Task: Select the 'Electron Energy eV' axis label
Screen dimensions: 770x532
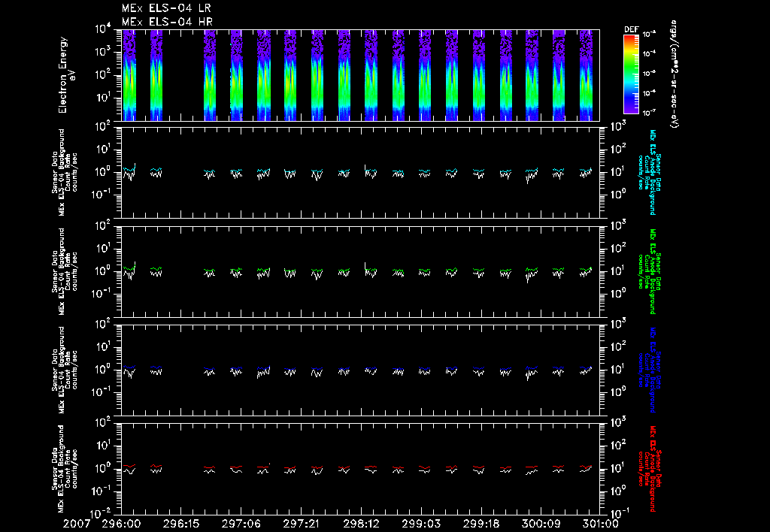Action: 66,75
